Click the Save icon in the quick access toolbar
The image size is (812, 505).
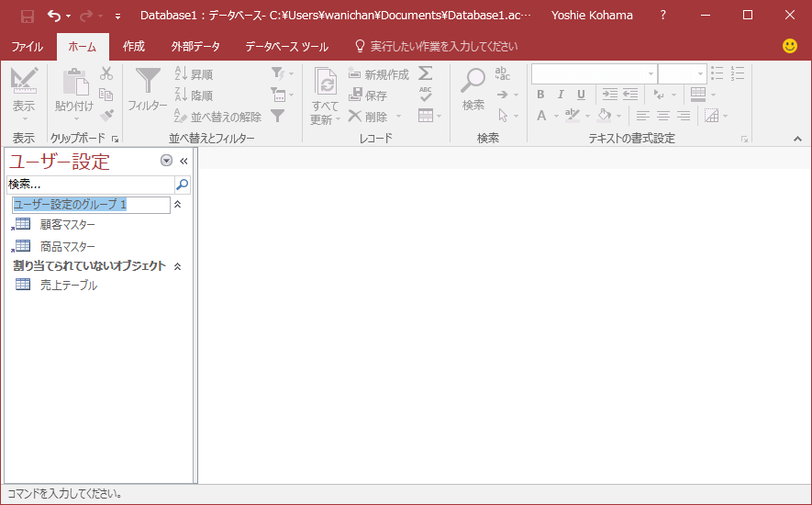pyautogui.click(x=27, y=16)
